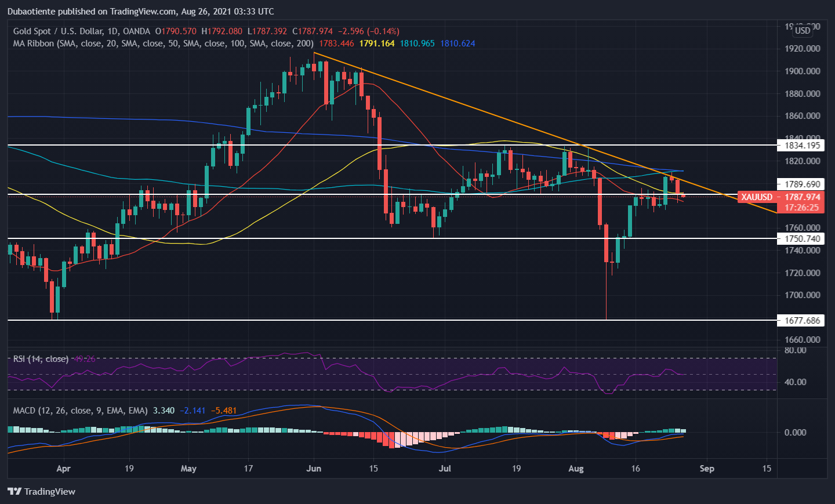
Task: Select the 1834.195 horizontal line price label
Action: pyautogui.click(x=802, y=145)
